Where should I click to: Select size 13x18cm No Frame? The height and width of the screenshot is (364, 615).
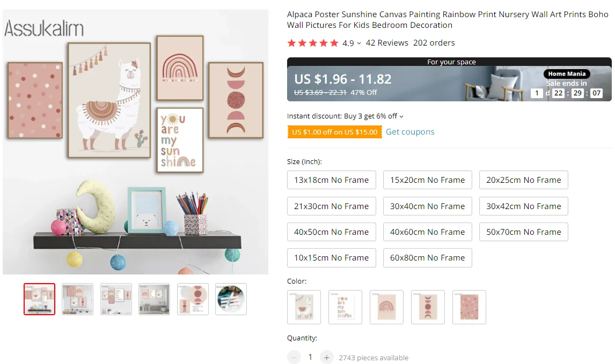pyautogui.click(x=331, y=180)
